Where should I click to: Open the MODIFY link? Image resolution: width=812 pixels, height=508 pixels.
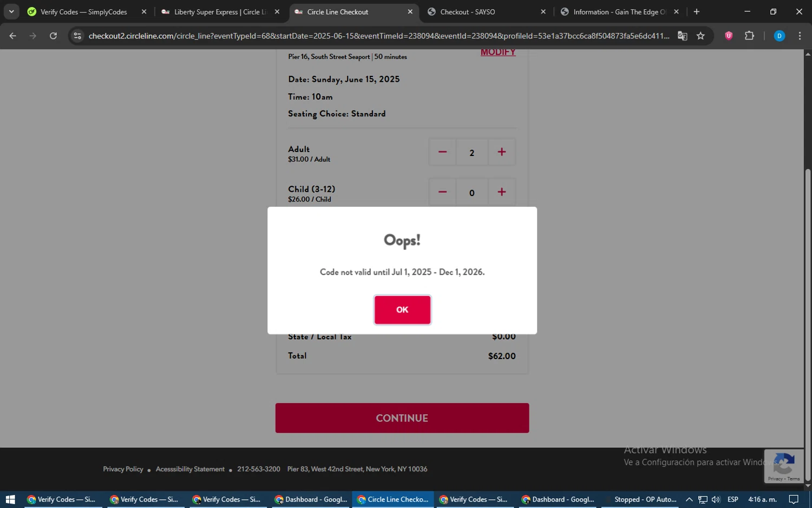[x=498, y=53]
